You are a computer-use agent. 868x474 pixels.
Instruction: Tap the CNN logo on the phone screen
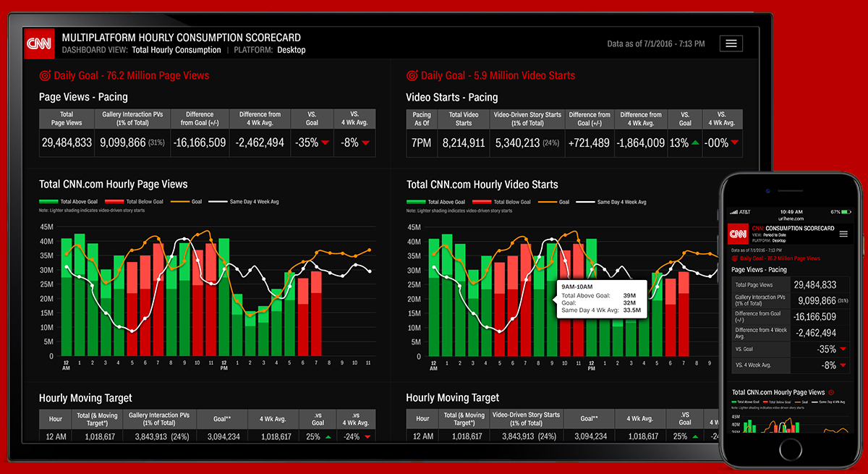point(738,234)
